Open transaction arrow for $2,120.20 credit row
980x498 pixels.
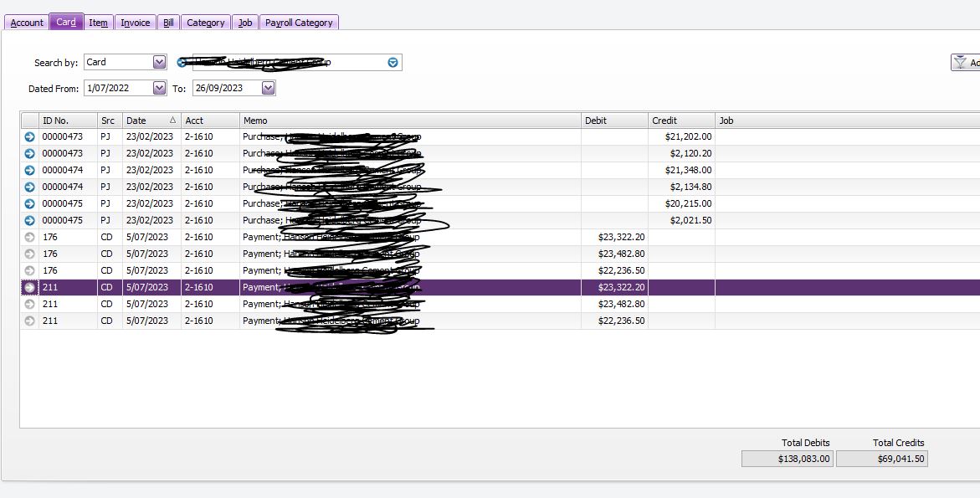pyautogui.click(x=29, y=154)
